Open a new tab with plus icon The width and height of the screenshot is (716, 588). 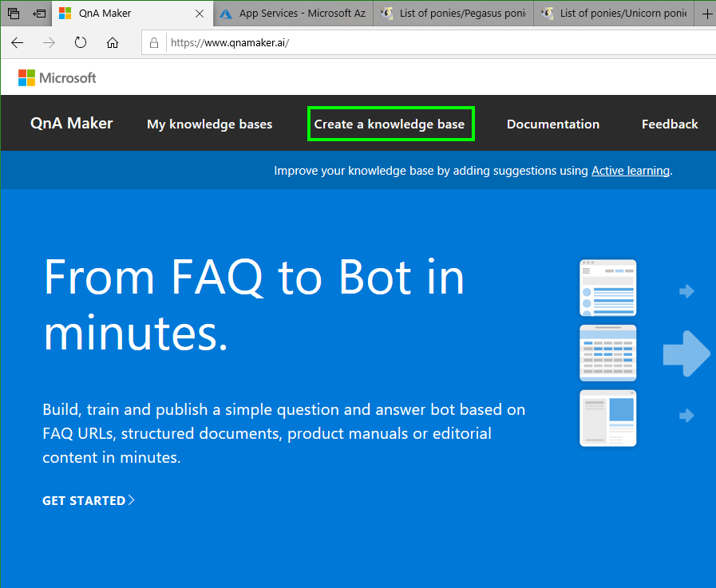(706, 14)
